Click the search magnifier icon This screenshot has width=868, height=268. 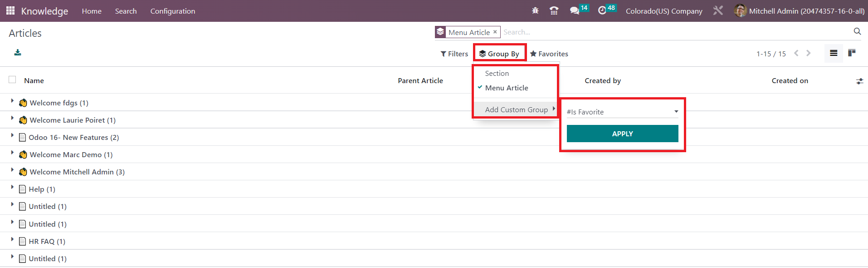(x=857, y=31)
